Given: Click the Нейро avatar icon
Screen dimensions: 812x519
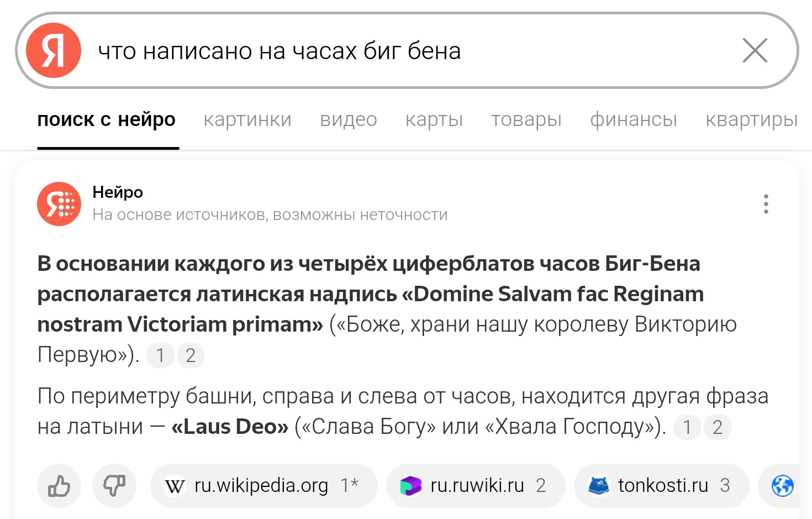Looking at the screenshot, I should pyautogui.click(x=59, y=204).
